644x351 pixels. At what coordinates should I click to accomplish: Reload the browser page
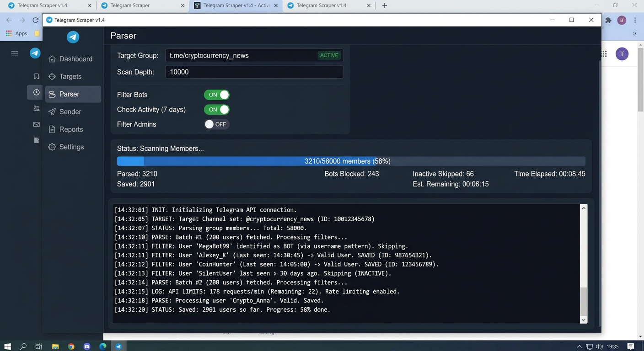(x=35, y=20)
